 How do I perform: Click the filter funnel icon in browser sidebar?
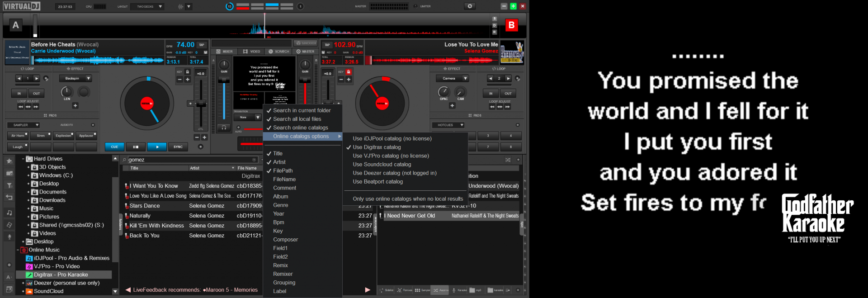(x=9, y=185)
